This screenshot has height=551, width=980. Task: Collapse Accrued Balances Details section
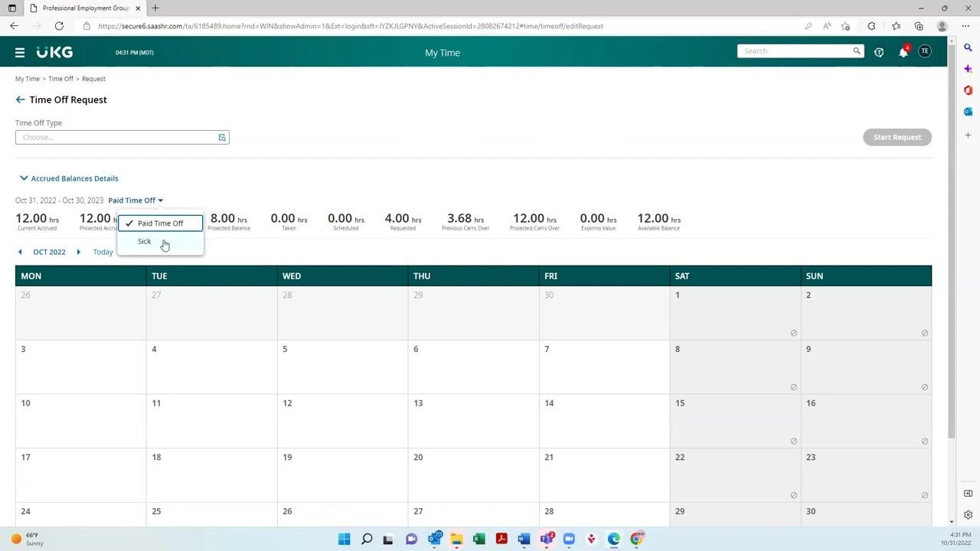pyautogui.click(x=69, y=178)
